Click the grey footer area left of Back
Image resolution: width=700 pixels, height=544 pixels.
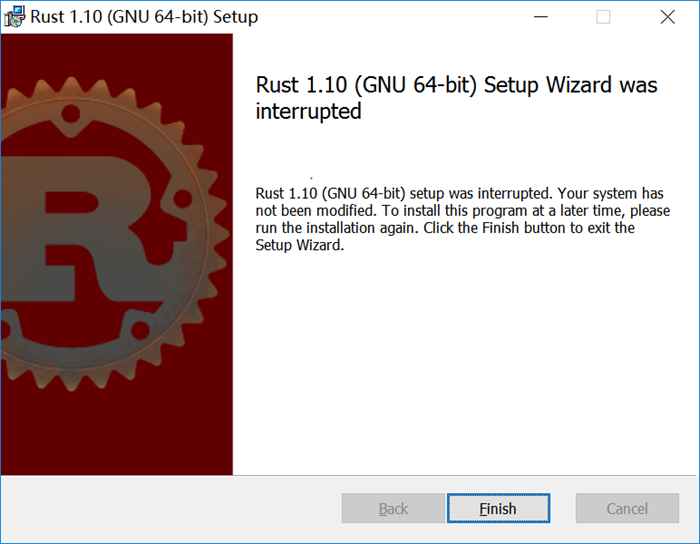click(x=170, y=509)
